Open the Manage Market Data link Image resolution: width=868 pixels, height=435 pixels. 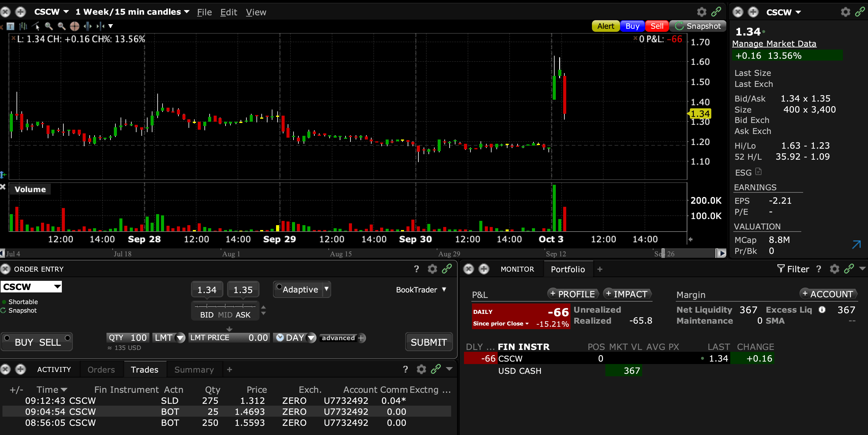tap(774, 44)
